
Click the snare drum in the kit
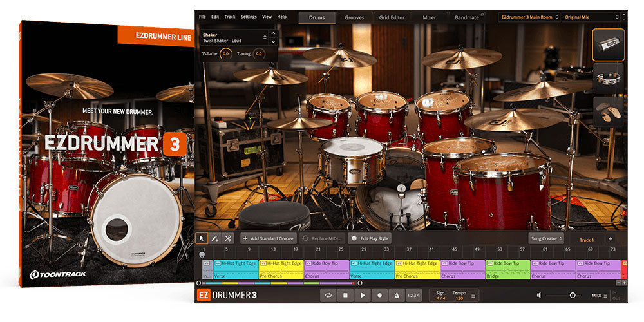coord(352,160)
